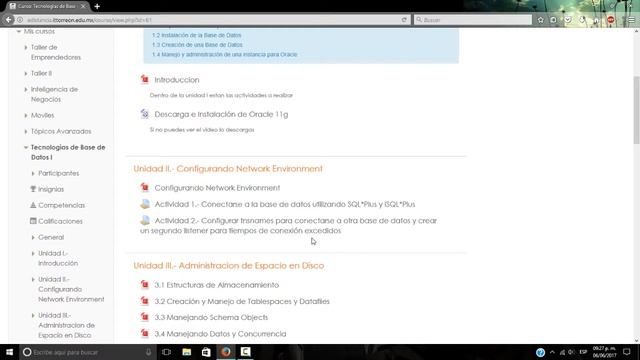Expand the General section arrow
Image resolution: width=640 pixels, height=360 pixels.
33,237
